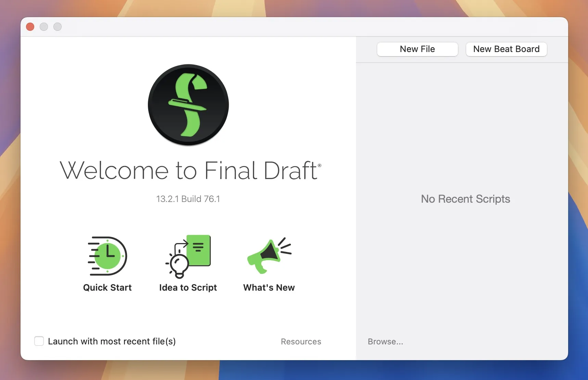The width and height of the screenshot is (588, 380).
Task: Close the Final Draft welcome window
Action: coord(30,27)
